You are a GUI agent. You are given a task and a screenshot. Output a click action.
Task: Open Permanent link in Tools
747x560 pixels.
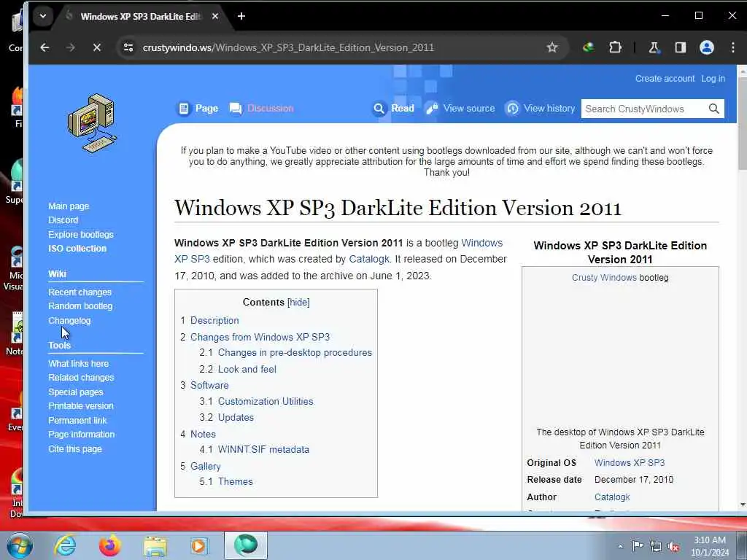coord(77,421)
